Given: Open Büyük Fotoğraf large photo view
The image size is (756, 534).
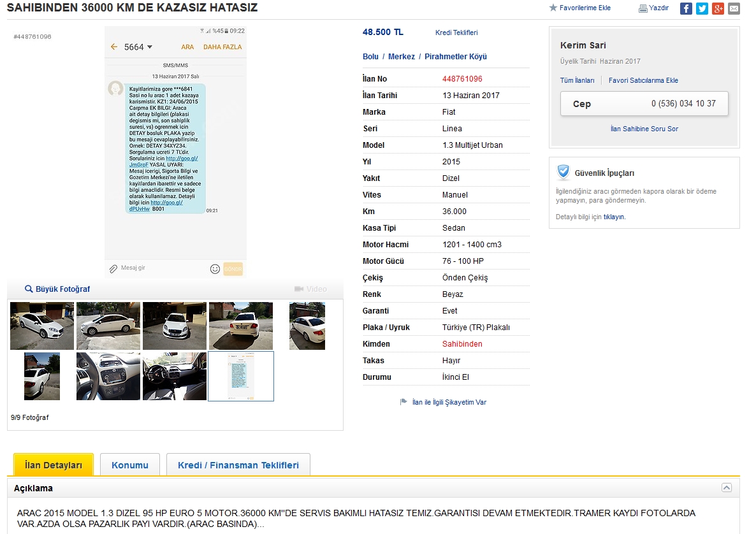Looking at the screenshot, I should click(57, 289).
